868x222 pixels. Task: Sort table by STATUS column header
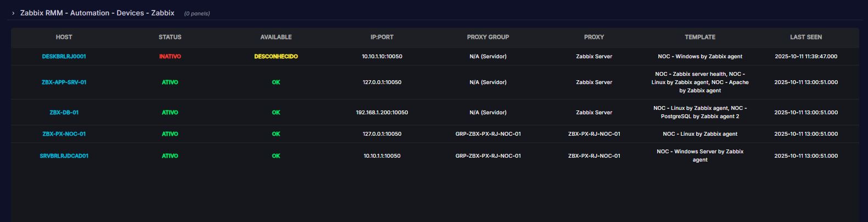(170, 37)
